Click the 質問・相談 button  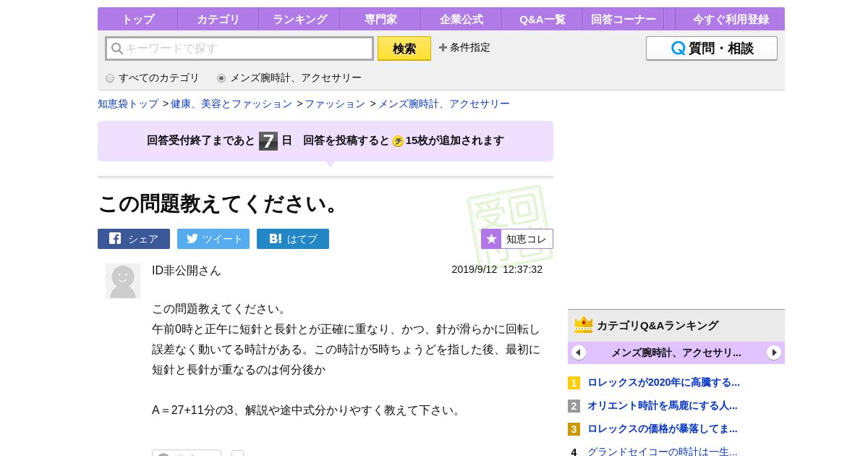click(712, 48)
